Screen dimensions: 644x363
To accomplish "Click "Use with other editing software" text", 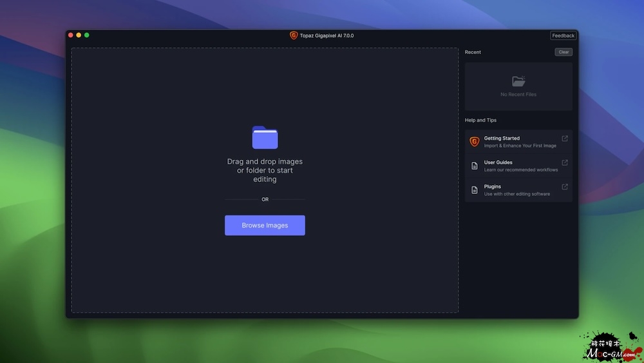I will click(516, 194).
